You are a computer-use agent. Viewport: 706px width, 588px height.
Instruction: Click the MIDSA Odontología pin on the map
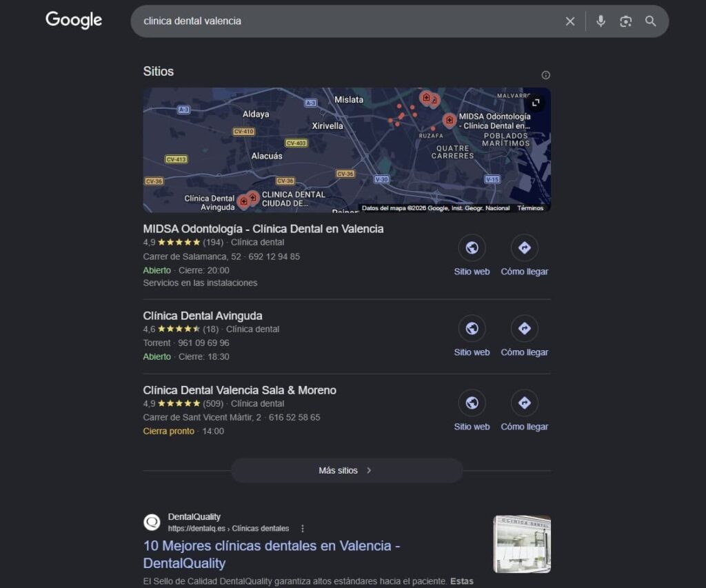tap(449, 120)
